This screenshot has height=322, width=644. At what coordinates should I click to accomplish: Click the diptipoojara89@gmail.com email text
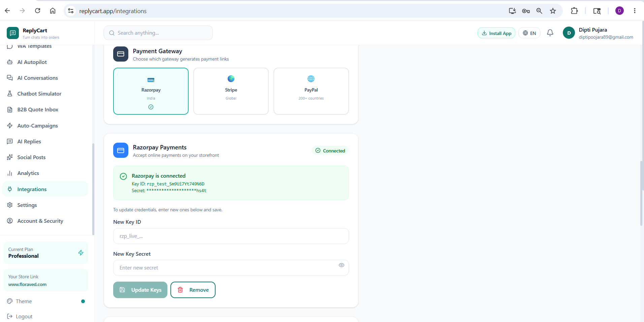click(606, 37)
